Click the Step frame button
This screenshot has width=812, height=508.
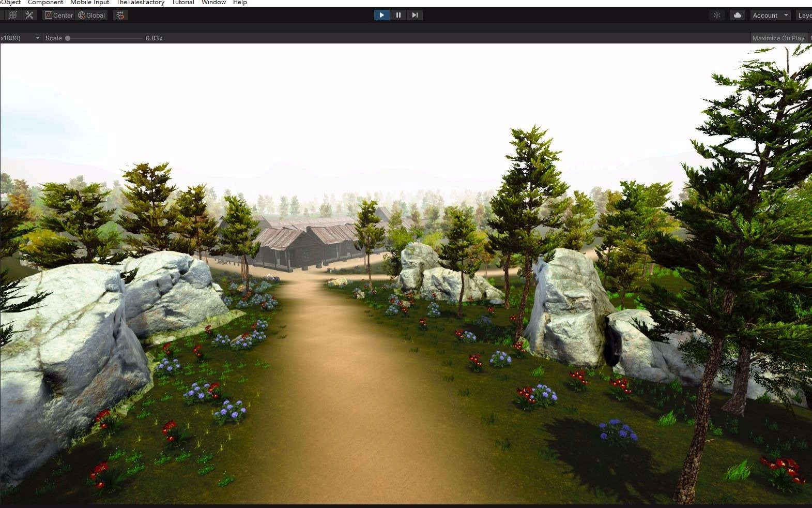tap(415, 15)
